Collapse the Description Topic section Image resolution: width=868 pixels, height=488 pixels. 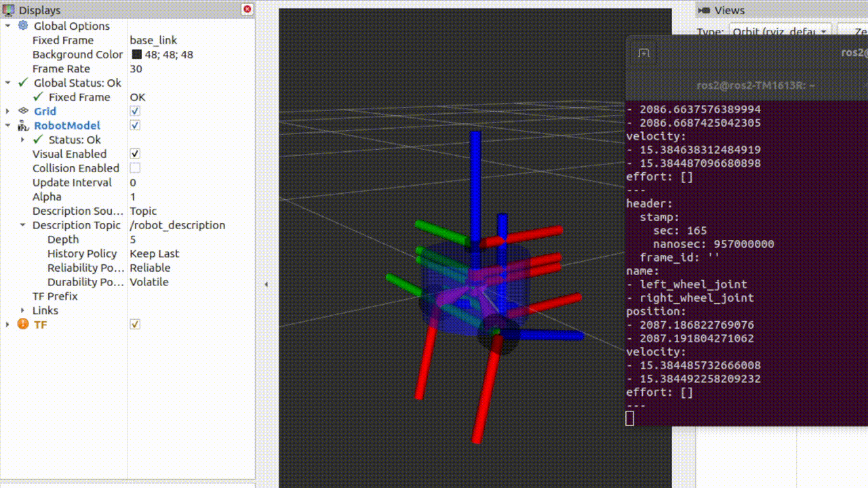pos(22,225)
